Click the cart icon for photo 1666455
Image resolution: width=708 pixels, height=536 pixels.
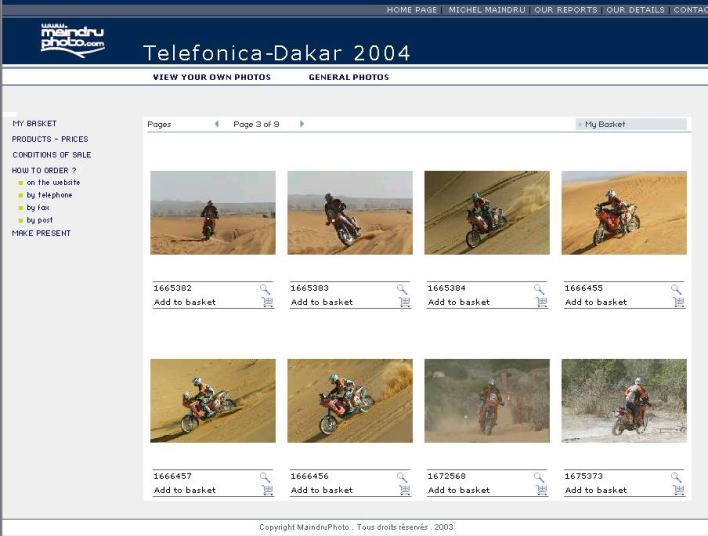pos(679,302)
